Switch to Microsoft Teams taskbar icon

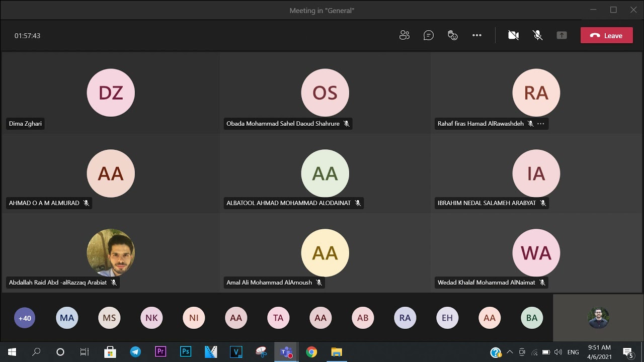click(286, 352)
